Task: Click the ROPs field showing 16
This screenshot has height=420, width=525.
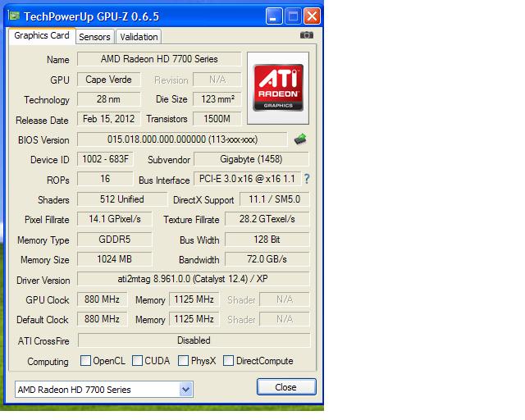Action: (x=105, y=179)
